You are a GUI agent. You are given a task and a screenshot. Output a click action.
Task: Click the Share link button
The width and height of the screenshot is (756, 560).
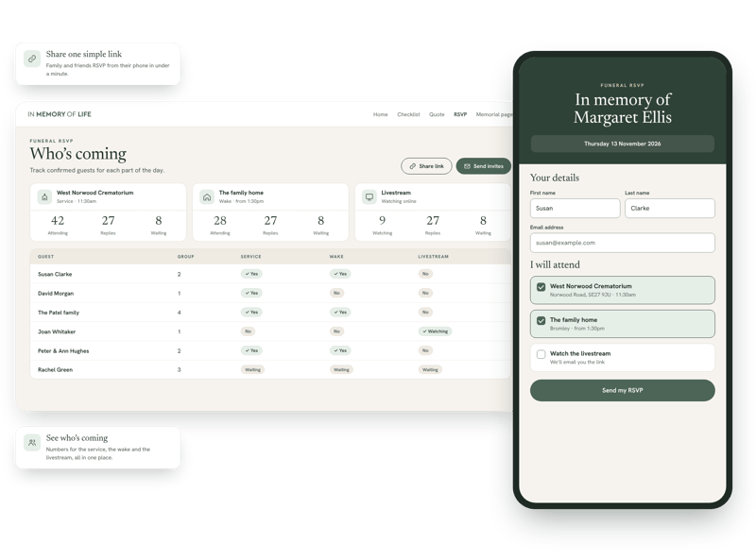click(x=426, y=166)
